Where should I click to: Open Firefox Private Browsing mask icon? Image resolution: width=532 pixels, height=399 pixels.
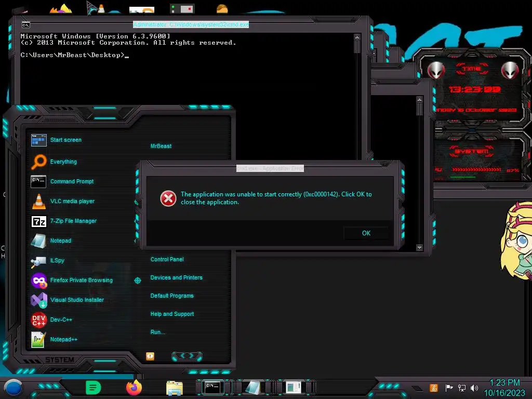coord(38,280)
